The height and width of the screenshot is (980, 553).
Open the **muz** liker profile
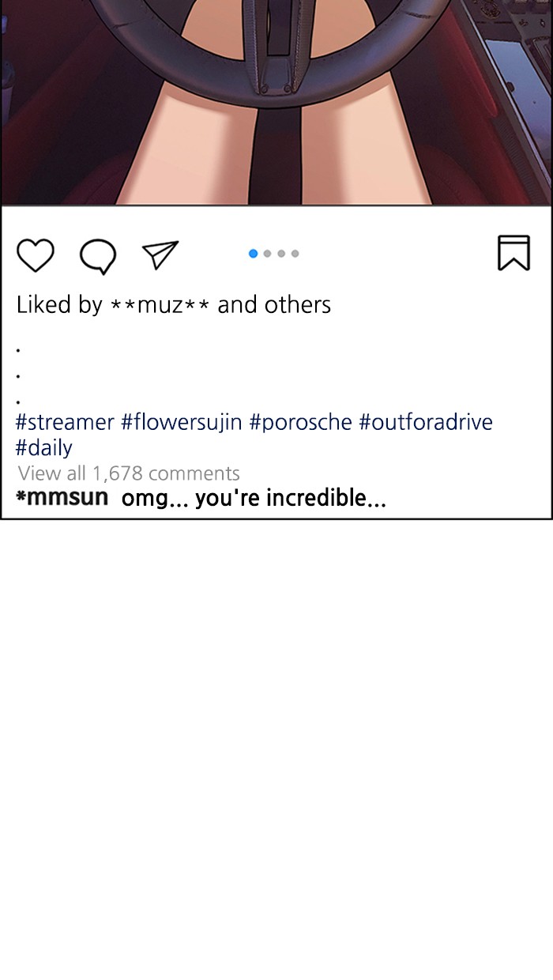click(160, 305)
